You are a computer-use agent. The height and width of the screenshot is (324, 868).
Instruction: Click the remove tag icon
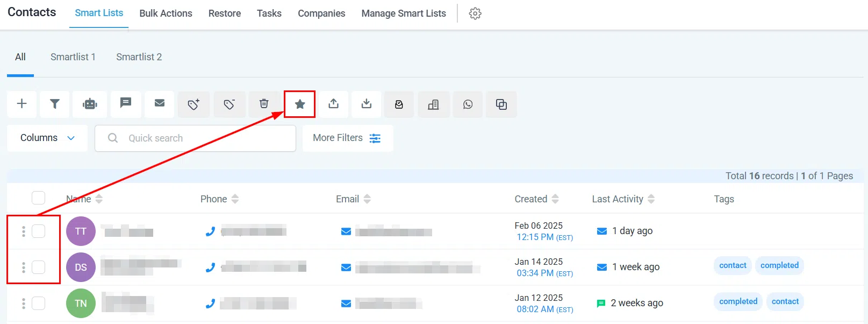229,104
